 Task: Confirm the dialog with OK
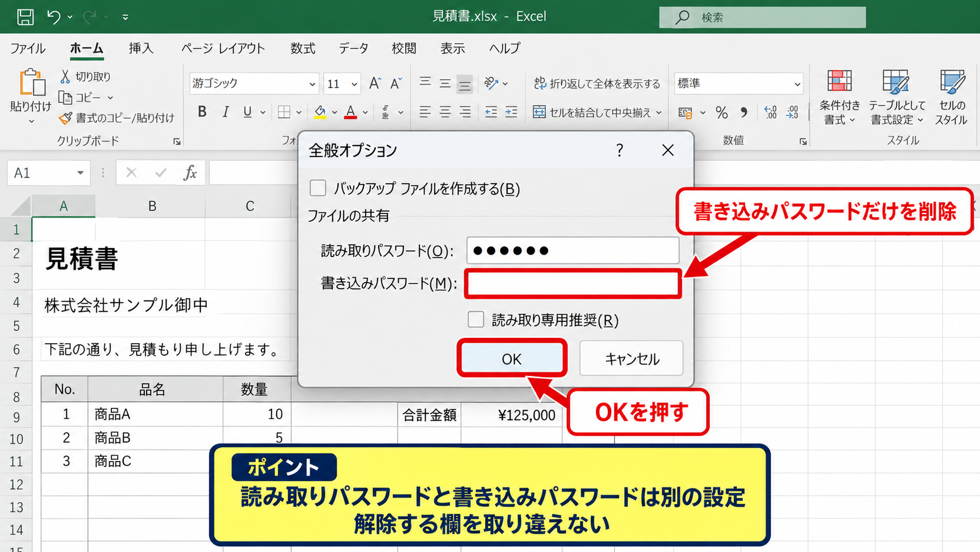(x=512, y=358)
